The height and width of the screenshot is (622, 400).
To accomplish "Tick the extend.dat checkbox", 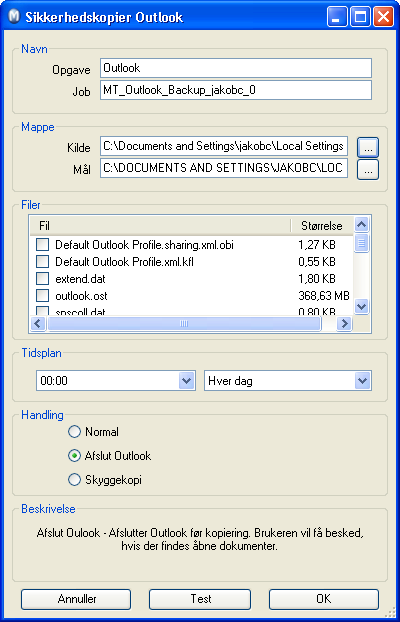I will tap(42, 279).
